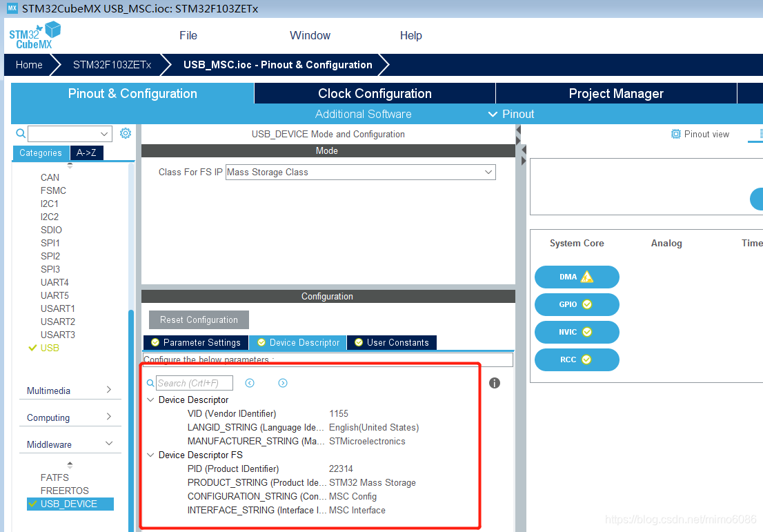This screenshot has height=532, width=763.
Task: Select FREERTOS middleware item
Action: pos(65,491)
